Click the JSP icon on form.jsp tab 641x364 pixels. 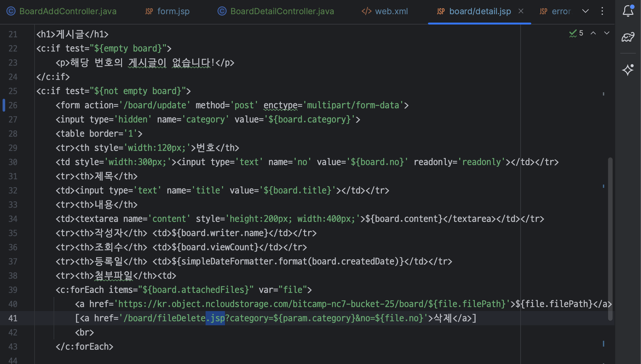[x=149, y=12]
